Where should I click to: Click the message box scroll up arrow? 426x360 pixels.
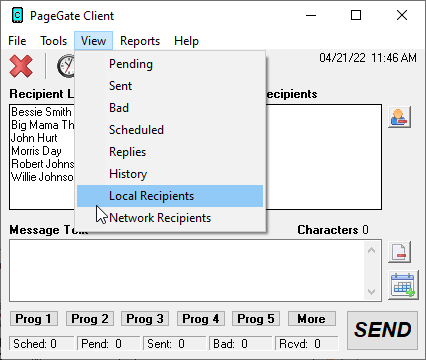pos(371,250)
